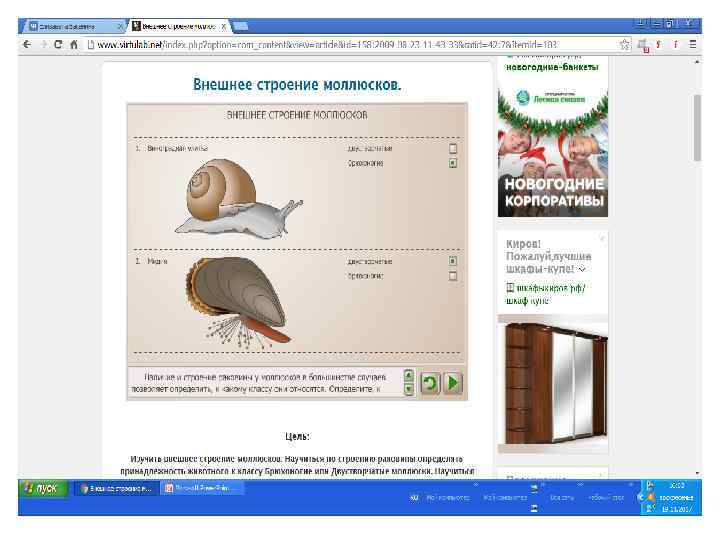Close the 'Внешнее строение моллюсков' tab
720x540 pixels.
click(x=224, y=27)
